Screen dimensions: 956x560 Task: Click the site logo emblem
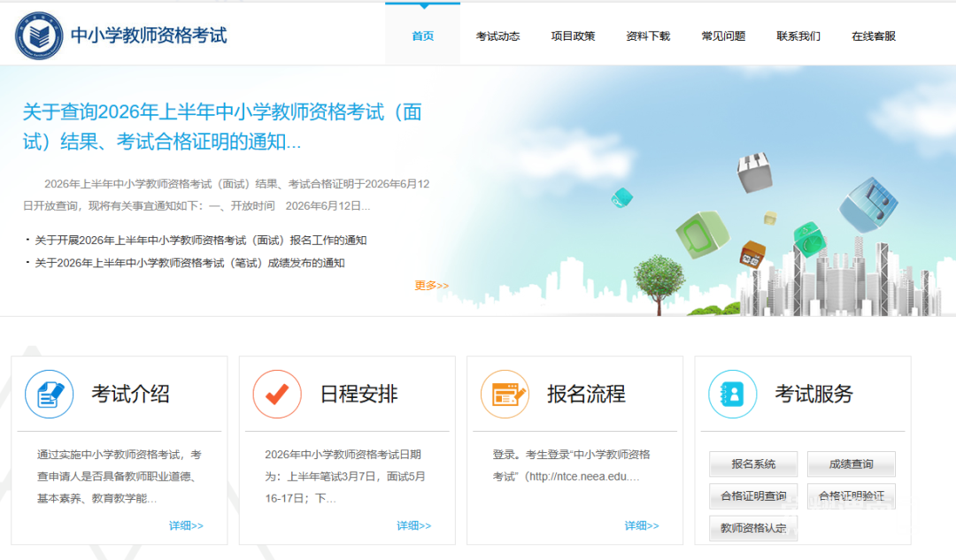click(39, 36)
